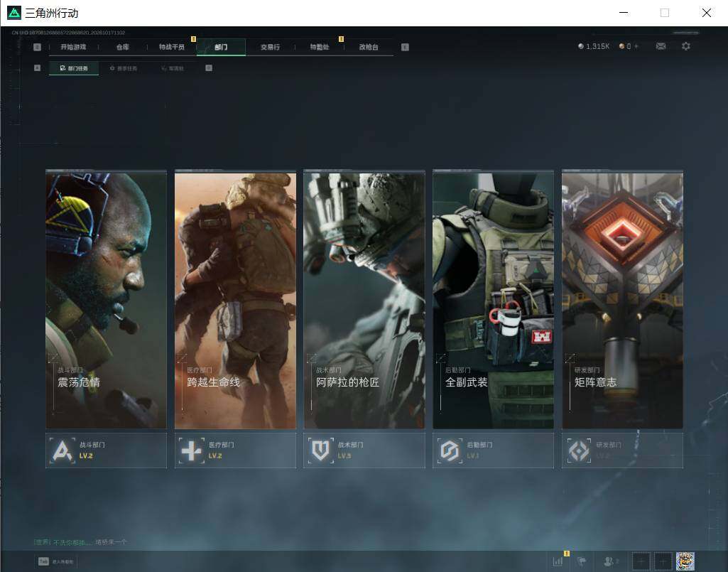The image size is (728, 572).
Task: Open the 矩阵意志 mission card
Action: (623, 299)
